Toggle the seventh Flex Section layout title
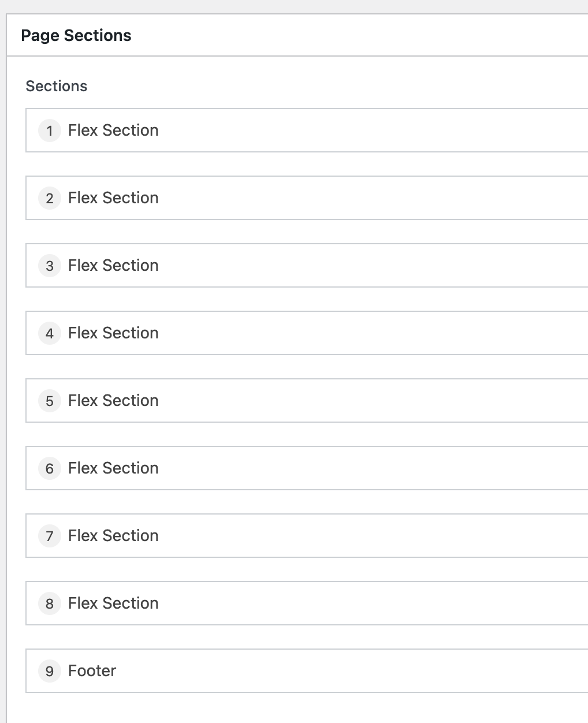The height and width of the screenshot is (723, 588). [113, 536]
